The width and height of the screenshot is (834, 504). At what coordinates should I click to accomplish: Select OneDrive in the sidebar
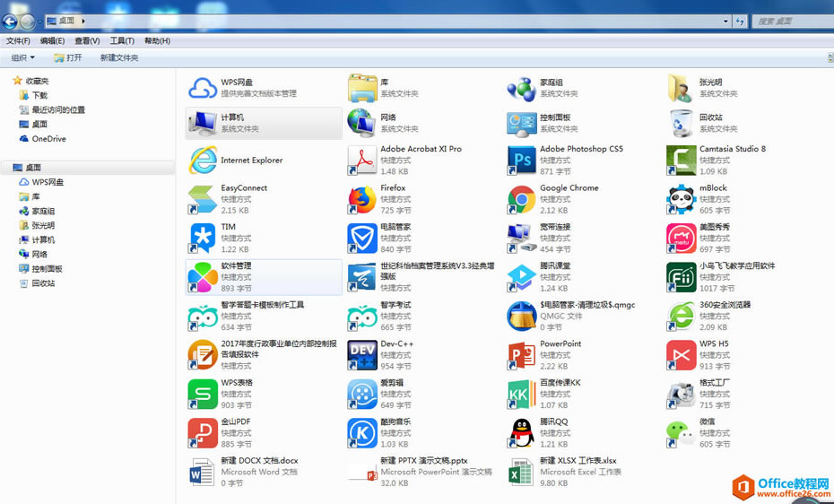pos(42,139)
